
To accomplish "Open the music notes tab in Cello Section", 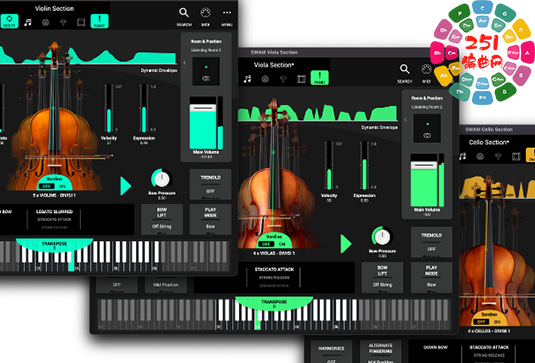I will (x=463, y=157).
